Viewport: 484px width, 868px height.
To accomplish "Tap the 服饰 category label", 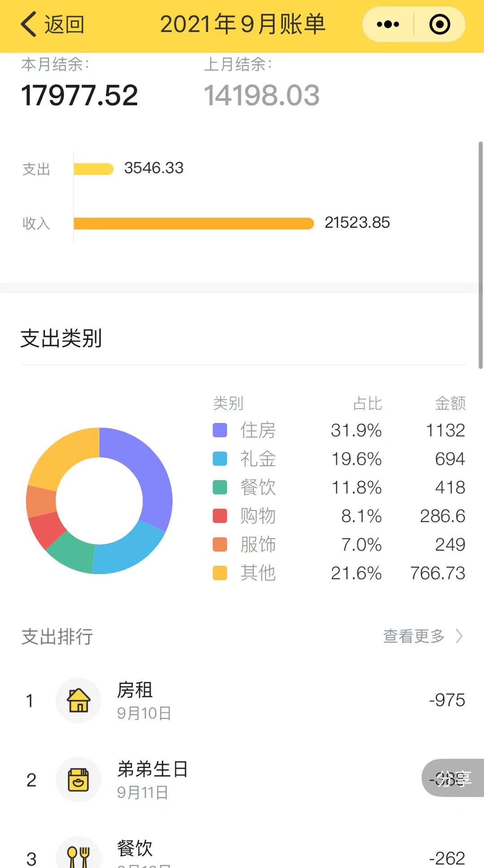I will pyautogui.click(x=258, y=544).
